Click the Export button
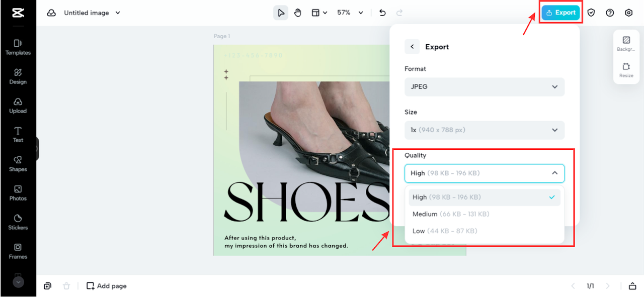This screenshot has width=644, height=299. click(x=560, y=13)
